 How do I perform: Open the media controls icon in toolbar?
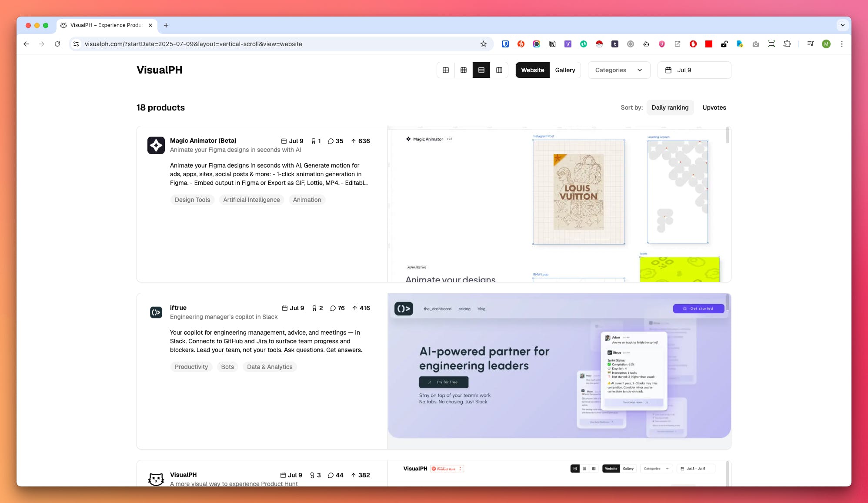pyautogui.click(x=811, y=44)
